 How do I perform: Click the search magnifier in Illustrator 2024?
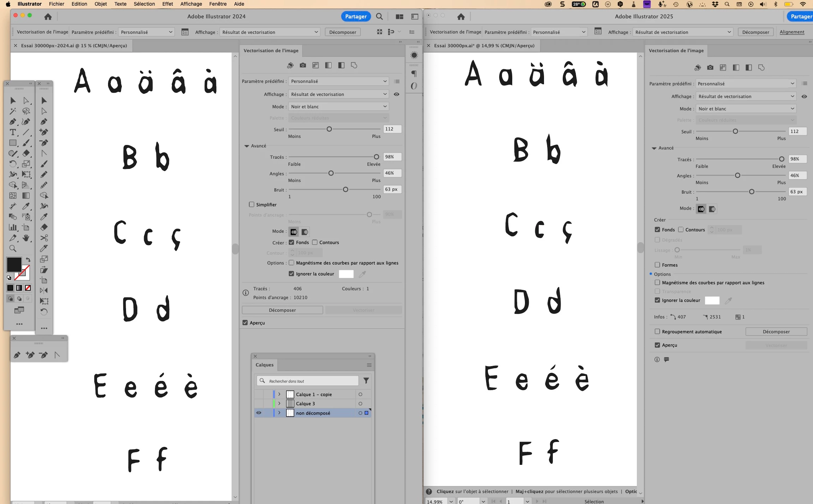coord(379,17)
